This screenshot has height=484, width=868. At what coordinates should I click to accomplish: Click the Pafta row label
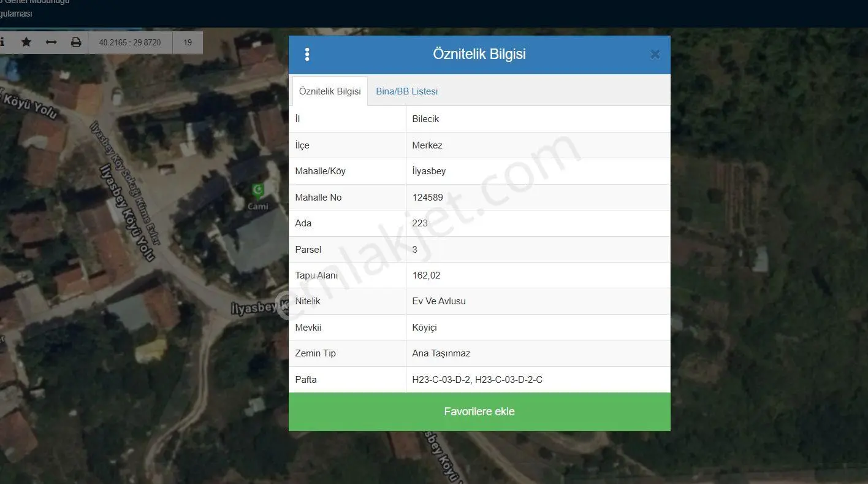[x=306, y=380]
